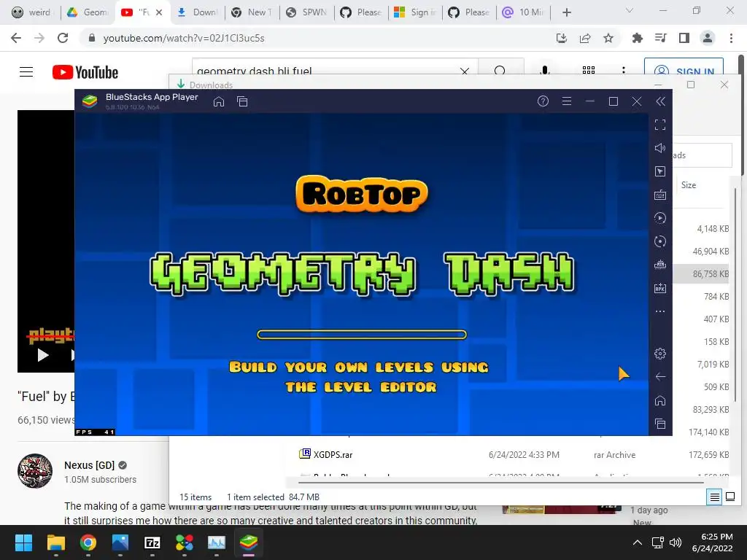747x560 pixels.
Task: Open Chrome media controls icon
Action: point(661,38)
